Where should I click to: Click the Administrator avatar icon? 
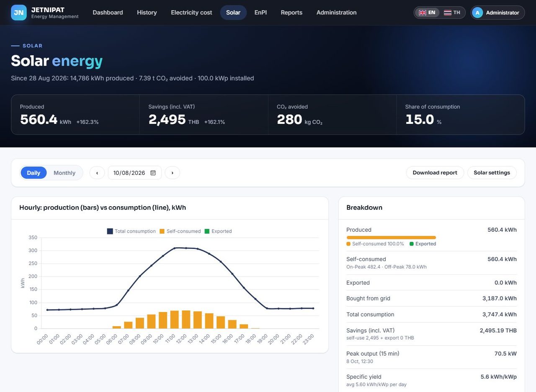pos(477,13)
